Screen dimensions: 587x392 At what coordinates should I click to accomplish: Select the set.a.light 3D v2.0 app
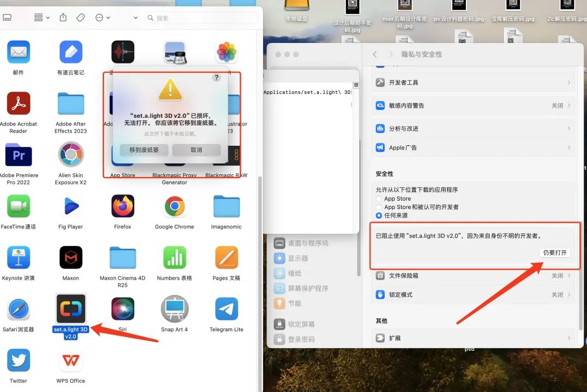(x=71, y=308)
